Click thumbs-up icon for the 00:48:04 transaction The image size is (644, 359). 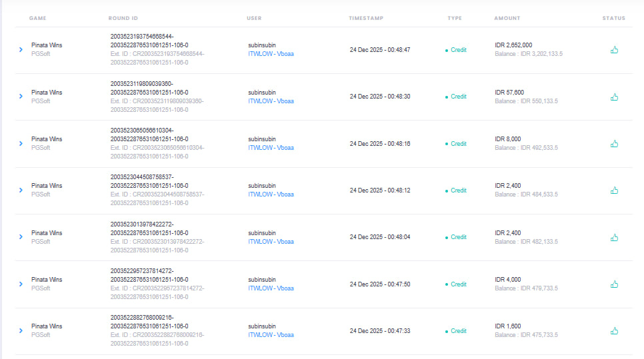[x=614, y=237]
